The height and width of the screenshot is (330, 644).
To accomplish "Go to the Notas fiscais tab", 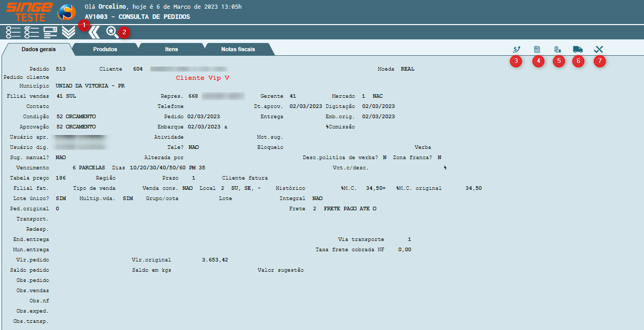I will [x=238, y=49].
